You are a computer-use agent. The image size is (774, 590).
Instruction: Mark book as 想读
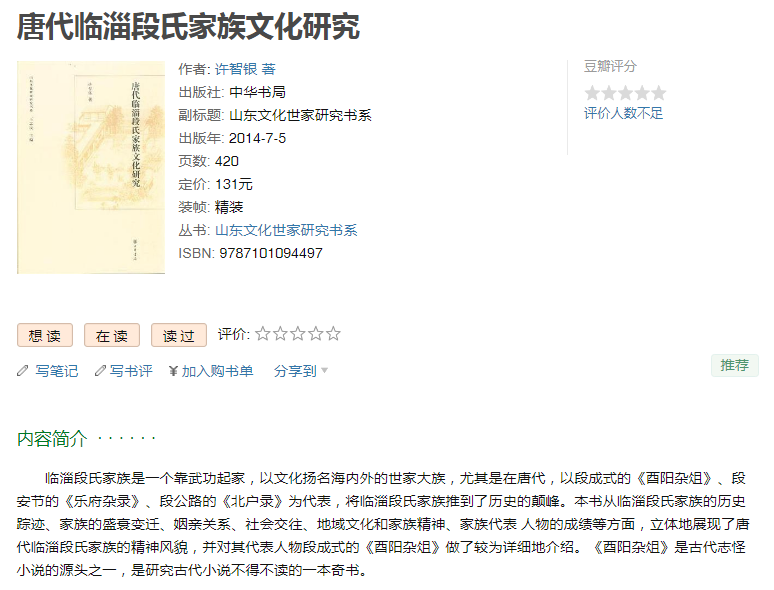pyautogui.click(x=44, y=336)
